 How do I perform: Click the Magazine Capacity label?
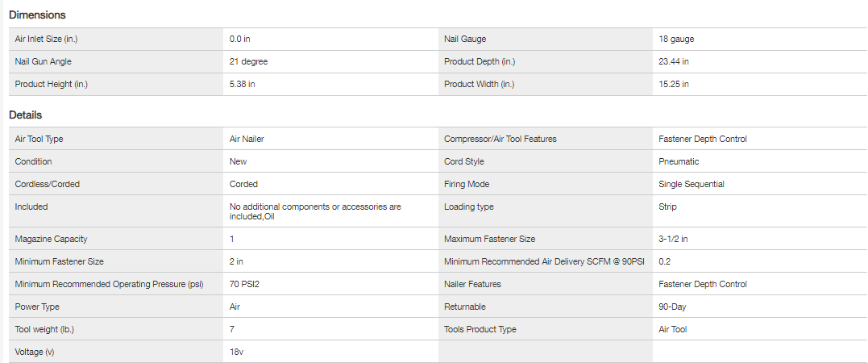(51, 239)
